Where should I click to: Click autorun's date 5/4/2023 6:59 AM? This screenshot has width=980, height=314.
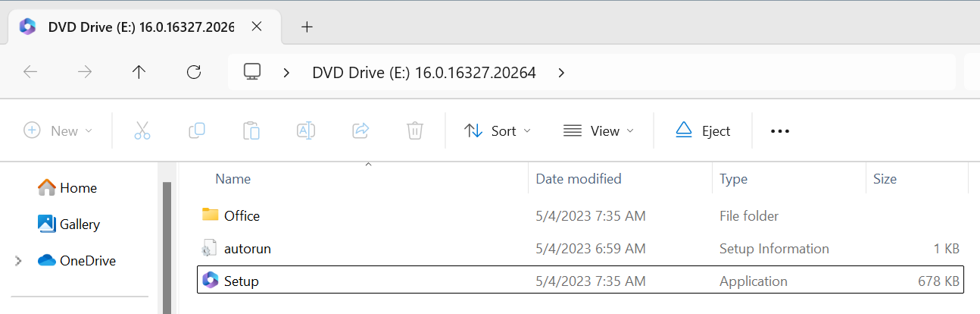[x=591, y=248]
